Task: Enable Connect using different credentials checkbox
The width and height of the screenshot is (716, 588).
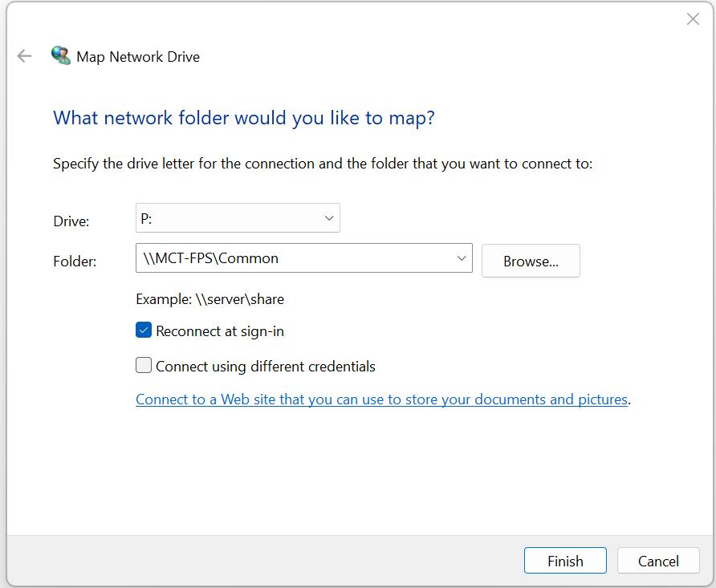Action: [144, 366]
